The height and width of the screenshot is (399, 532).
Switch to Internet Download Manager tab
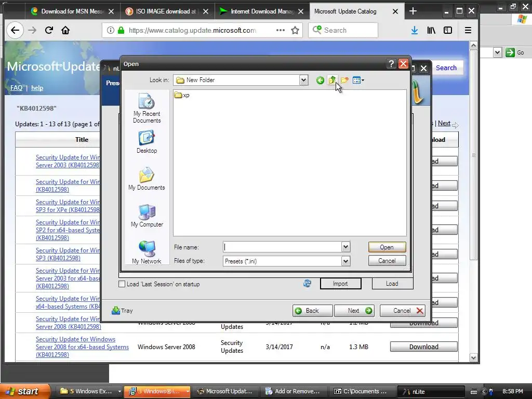click(261, 11)
